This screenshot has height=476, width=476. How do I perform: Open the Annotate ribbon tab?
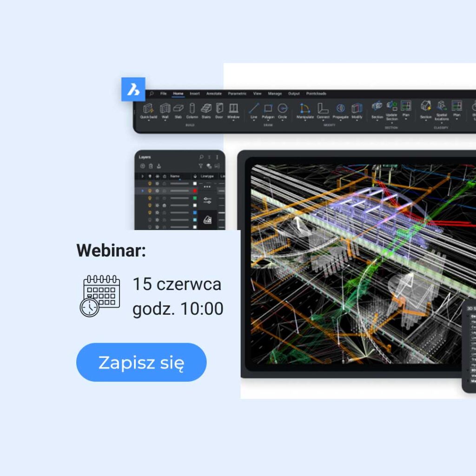tap(214, 93)
